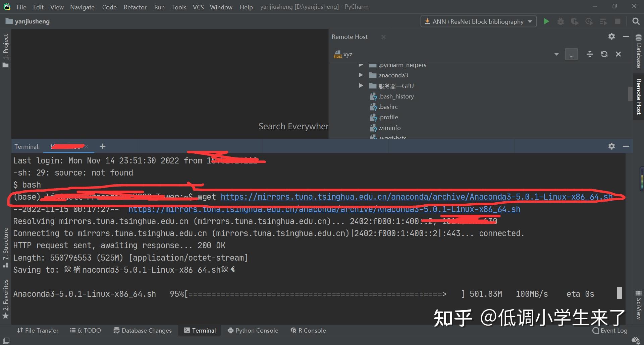Collapse all nodes in Remote Host tree
The image size is (644, 345).
(x=590, y=54)
